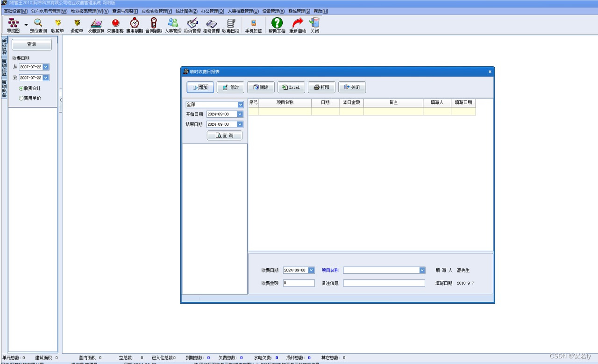Image resolution: width=598 pixels, height=364 pixels.
Task: Select the 费用单价 radio button
Action: tap(30, 98)
